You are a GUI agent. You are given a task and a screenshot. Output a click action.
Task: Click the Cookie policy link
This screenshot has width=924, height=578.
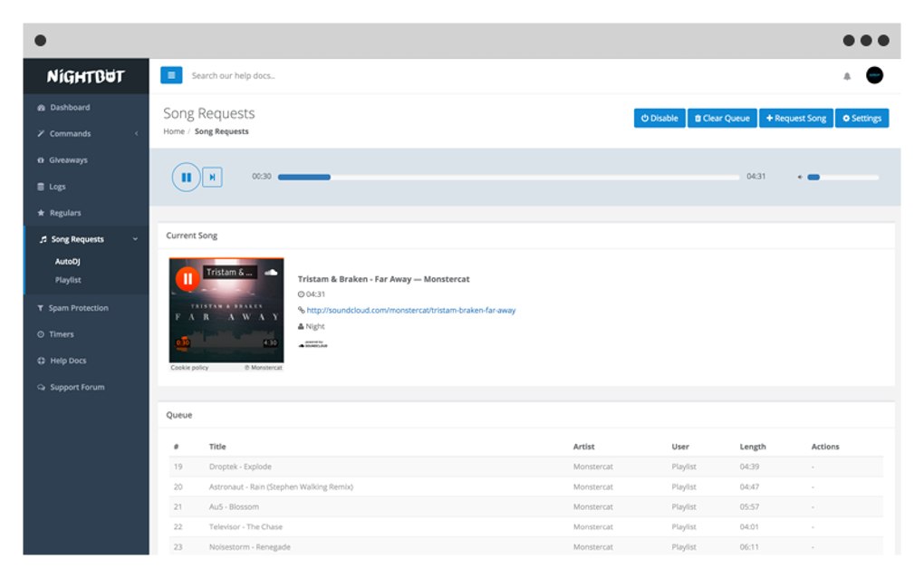tap(189, 368)
